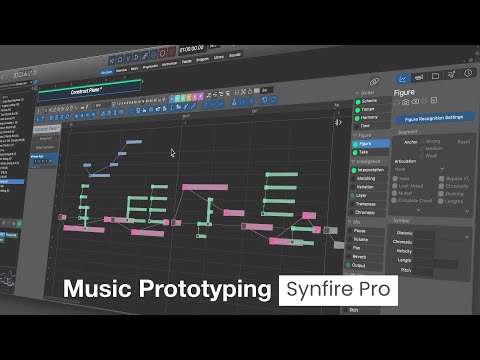
Task: Select the Volume parameter
Action: click(365, 240)
